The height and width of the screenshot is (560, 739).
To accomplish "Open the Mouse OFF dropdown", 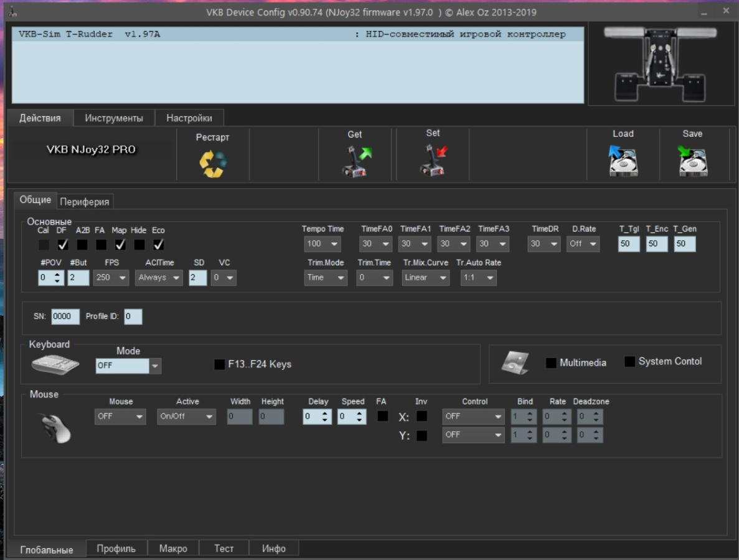I will pos(120,416).
